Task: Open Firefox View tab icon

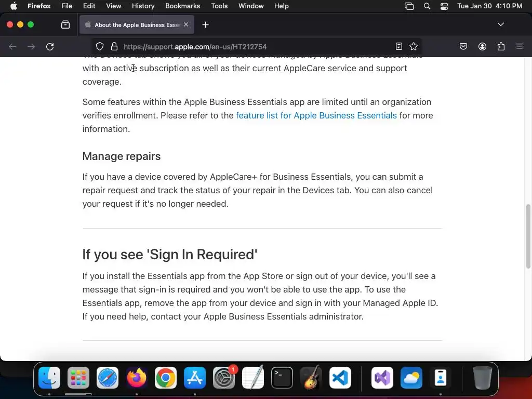Action: (65, 24)
